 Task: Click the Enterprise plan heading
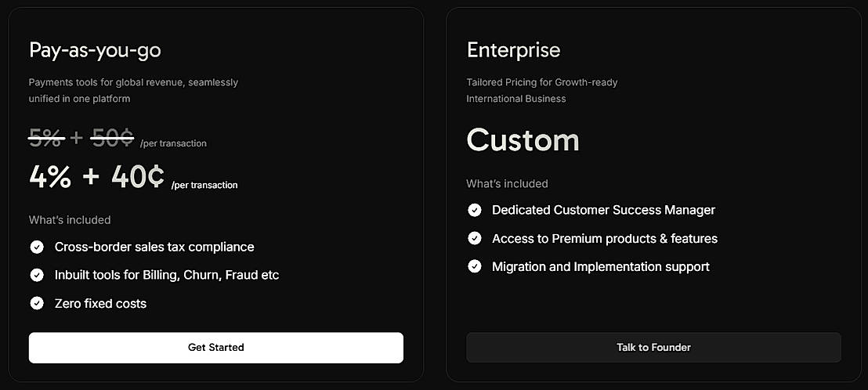(x=513, y=50)
